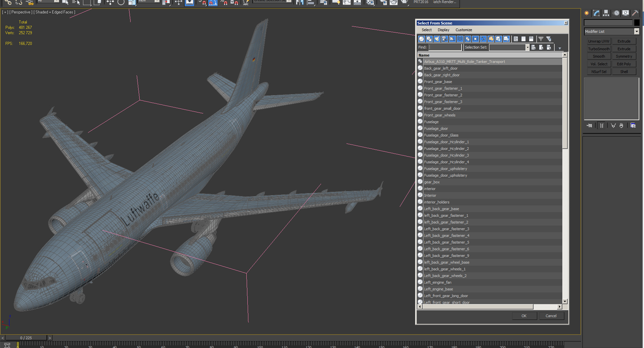
Task: Open the Motion tab in command panel
Action: pos(616,13)
